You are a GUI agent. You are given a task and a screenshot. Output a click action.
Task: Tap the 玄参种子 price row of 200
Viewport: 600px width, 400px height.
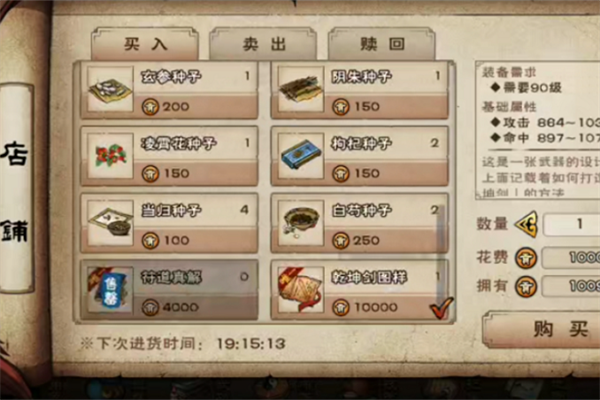pyautogui.click(x=195, y=106)
